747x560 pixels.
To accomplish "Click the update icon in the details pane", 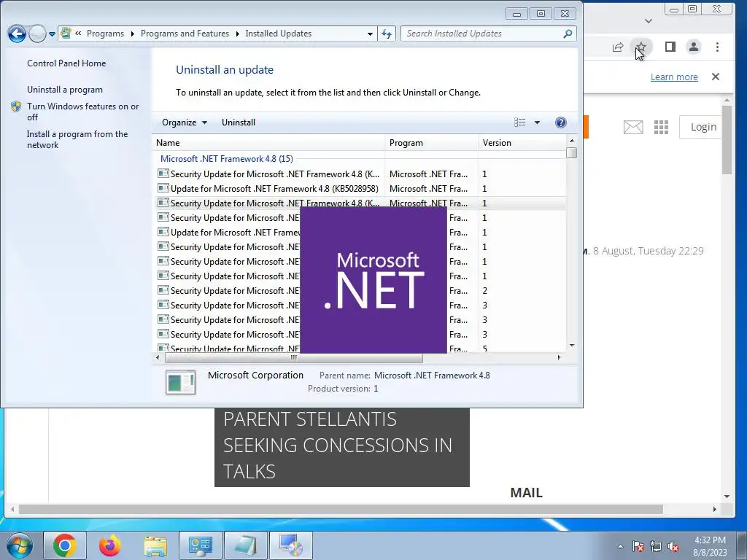I will (x=181, y=382).
